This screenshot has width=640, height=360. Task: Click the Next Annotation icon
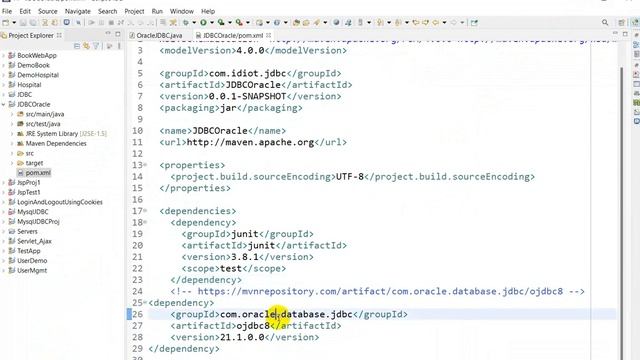[x=380, y=23]
